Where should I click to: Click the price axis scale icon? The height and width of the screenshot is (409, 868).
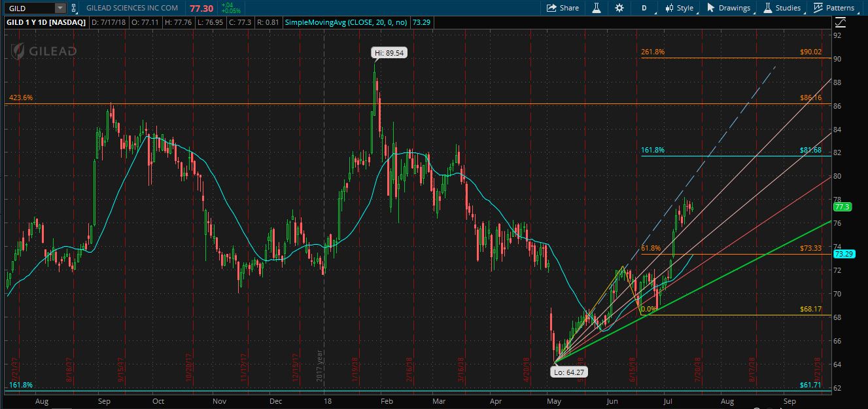coord(841,22)
